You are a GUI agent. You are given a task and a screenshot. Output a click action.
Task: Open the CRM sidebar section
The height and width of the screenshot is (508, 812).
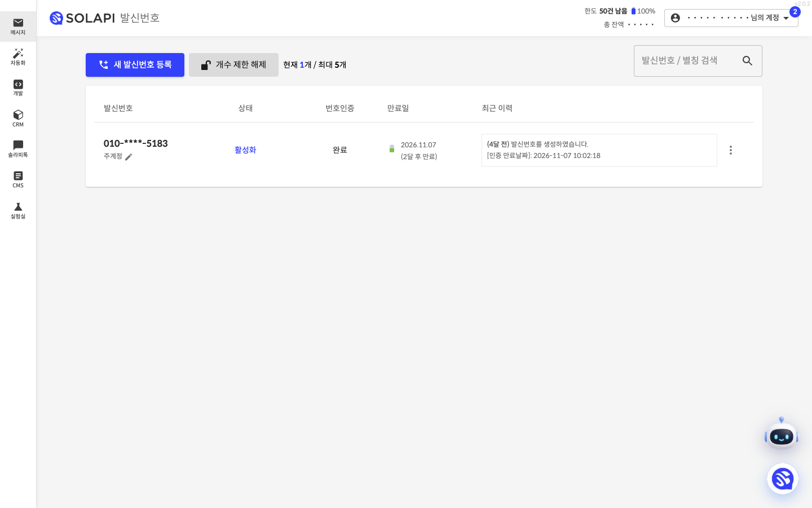pos(18,119)
